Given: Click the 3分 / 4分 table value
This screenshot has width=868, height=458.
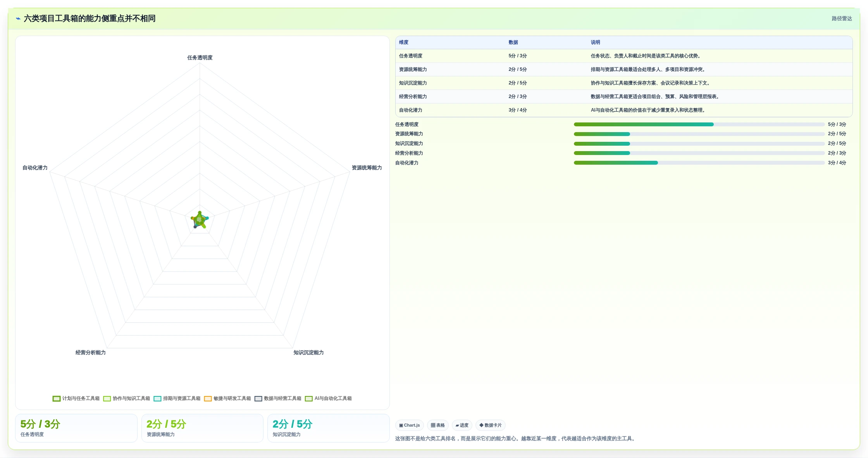Looking at the screenshot, I should (518, 110).
